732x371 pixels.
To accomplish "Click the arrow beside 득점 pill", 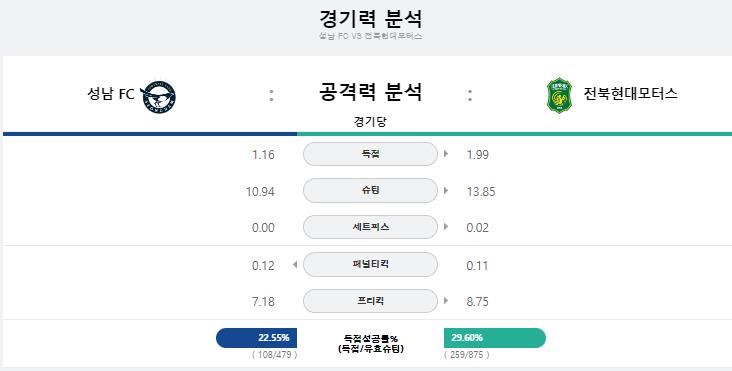I will pos(446,154).
